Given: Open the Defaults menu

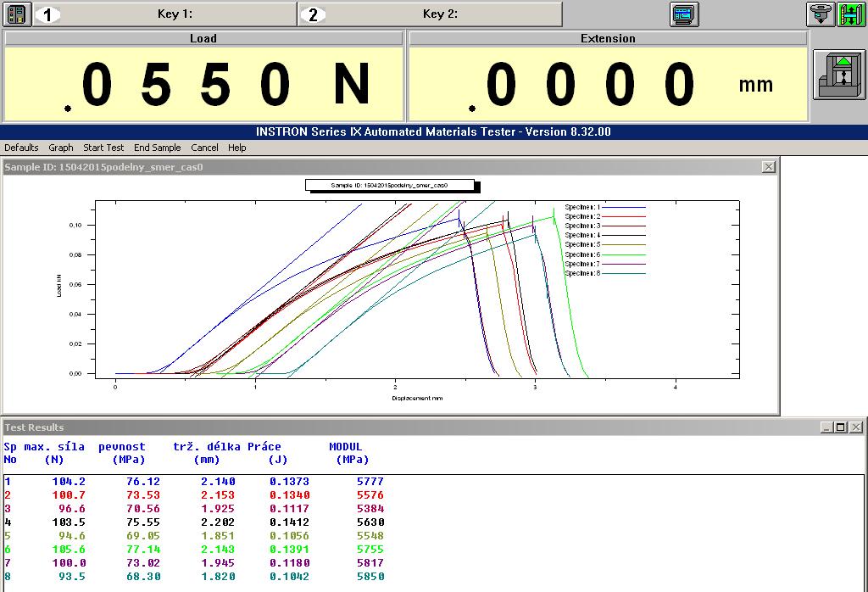Looking at the screenshot, I should [x=21, y=148].
